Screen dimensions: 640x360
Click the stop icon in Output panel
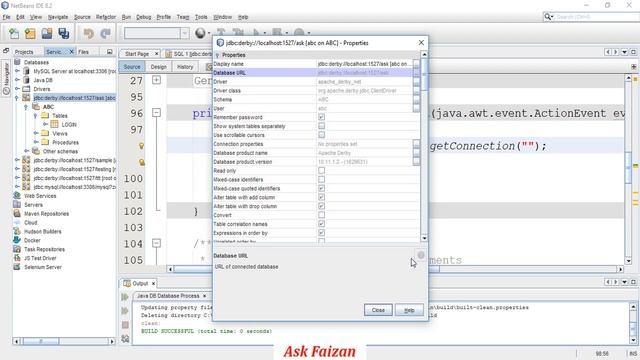[125, 325]
